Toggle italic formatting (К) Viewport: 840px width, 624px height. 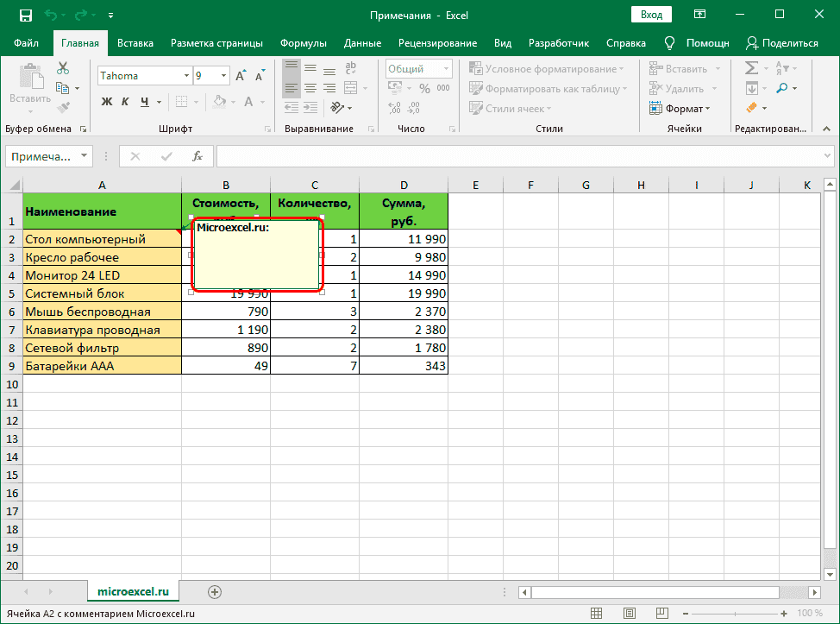[x=126, y=102]
